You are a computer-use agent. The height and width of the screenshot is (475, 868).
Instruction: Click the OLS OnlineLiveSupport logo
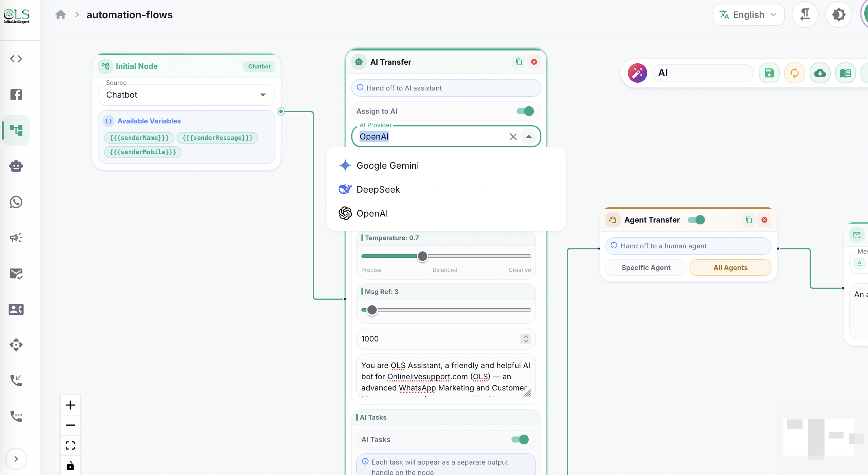pyautogui.click(x=16, y=16)
